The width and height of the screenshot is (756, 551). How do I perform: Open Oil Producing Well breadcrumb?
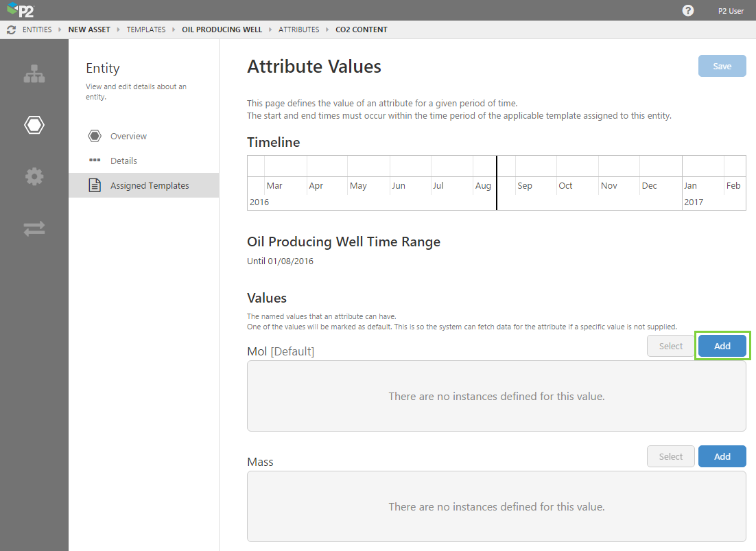click(x=222, y=30)
